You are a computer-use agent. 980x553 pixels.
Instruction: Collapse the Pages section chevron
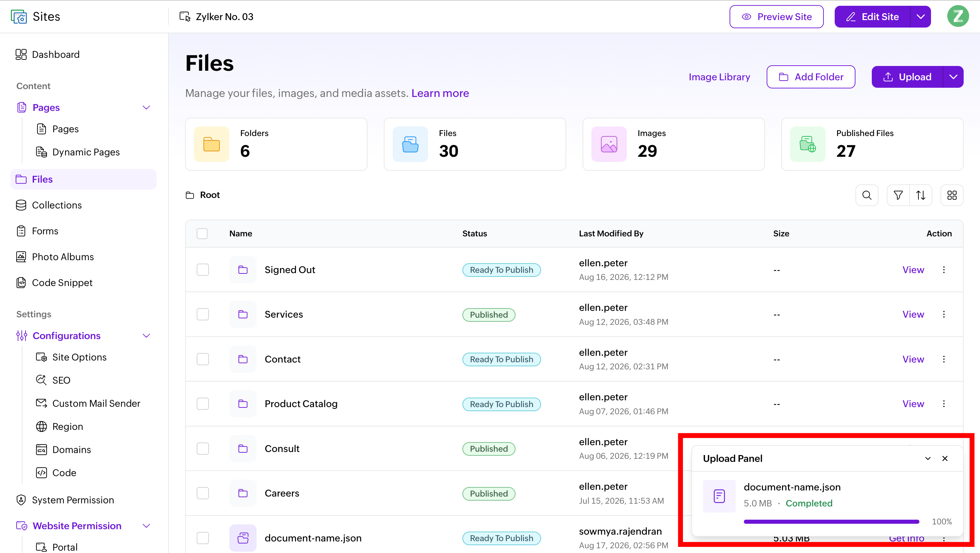(146, 107)
